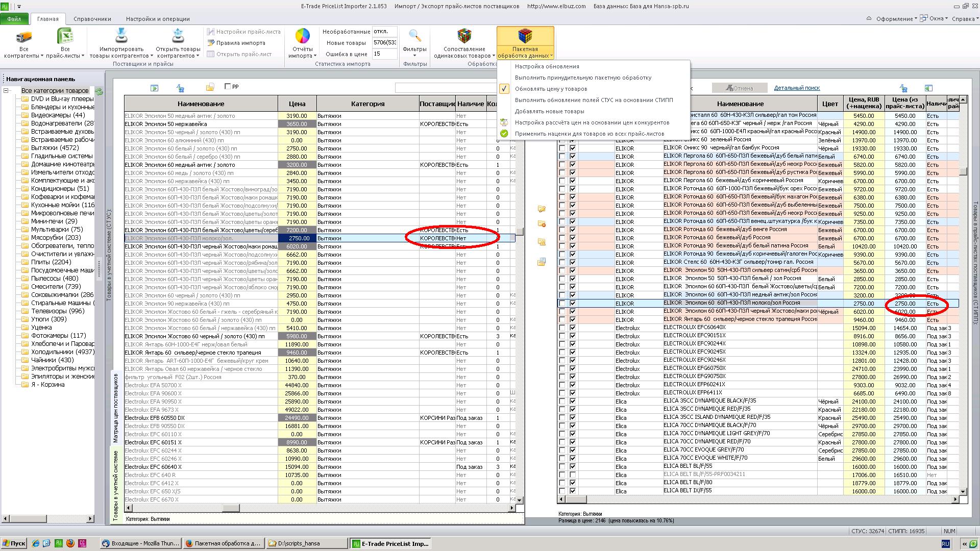
Task: Click the font/translate icon above left table
Action: pos(180,88)
